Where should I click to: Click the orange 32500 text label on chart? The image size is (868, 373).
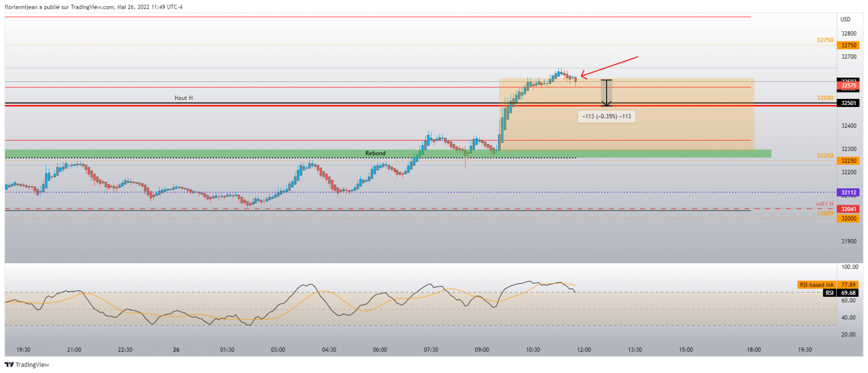825,98
